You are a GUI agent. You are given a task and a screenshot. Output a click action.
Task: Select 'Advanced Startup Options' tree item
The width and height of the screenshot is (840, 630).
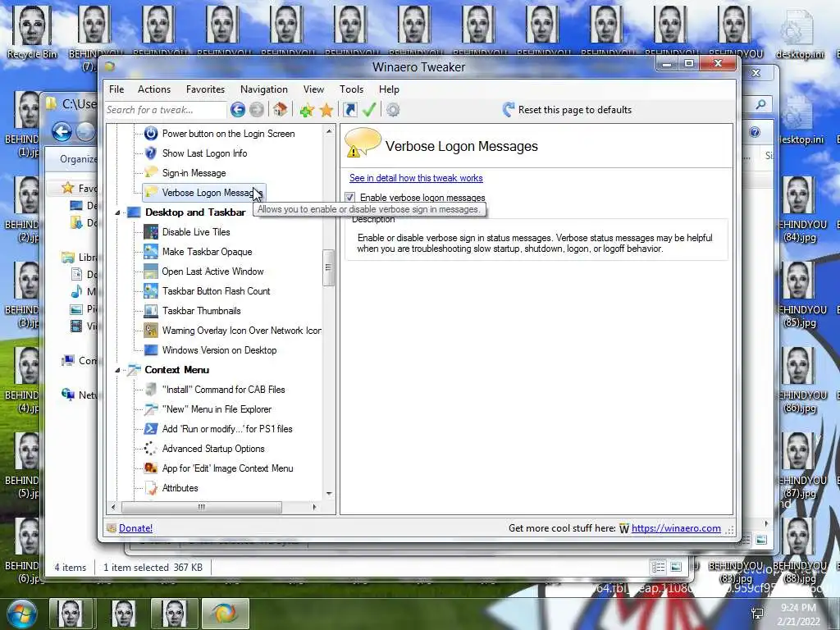click(213, 449)
